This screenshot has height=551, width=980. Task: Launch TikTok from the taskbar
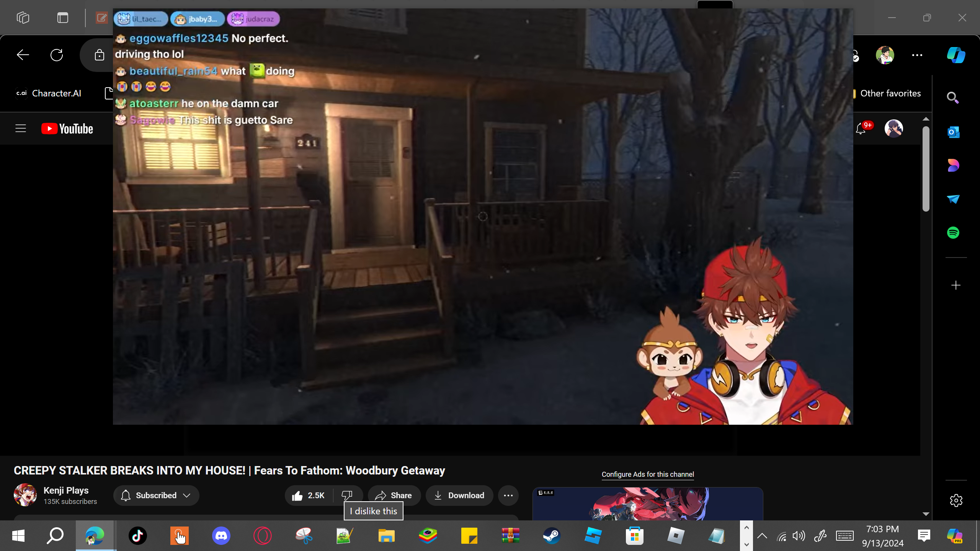click(138, 536)
